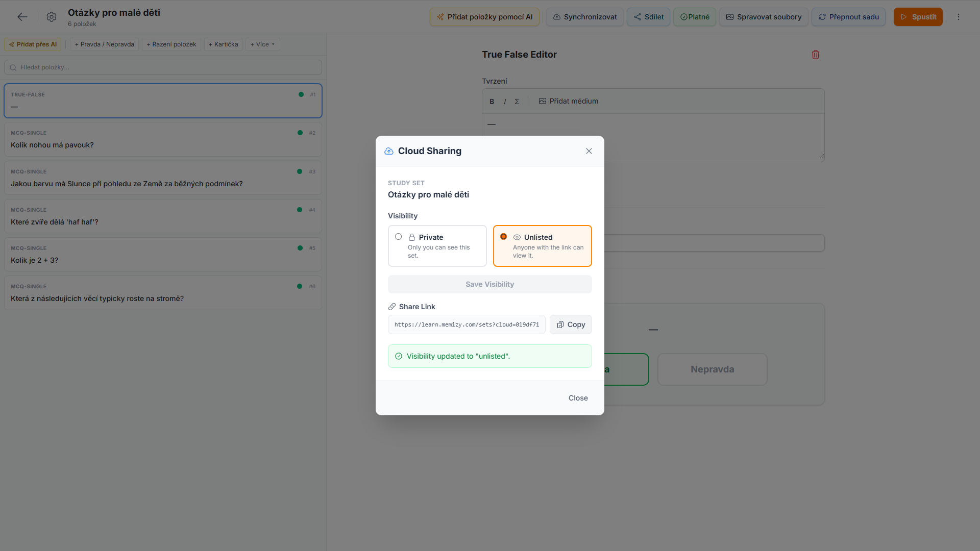
Task: Click the '6 položek' count text
Action: tap(82, 24)
